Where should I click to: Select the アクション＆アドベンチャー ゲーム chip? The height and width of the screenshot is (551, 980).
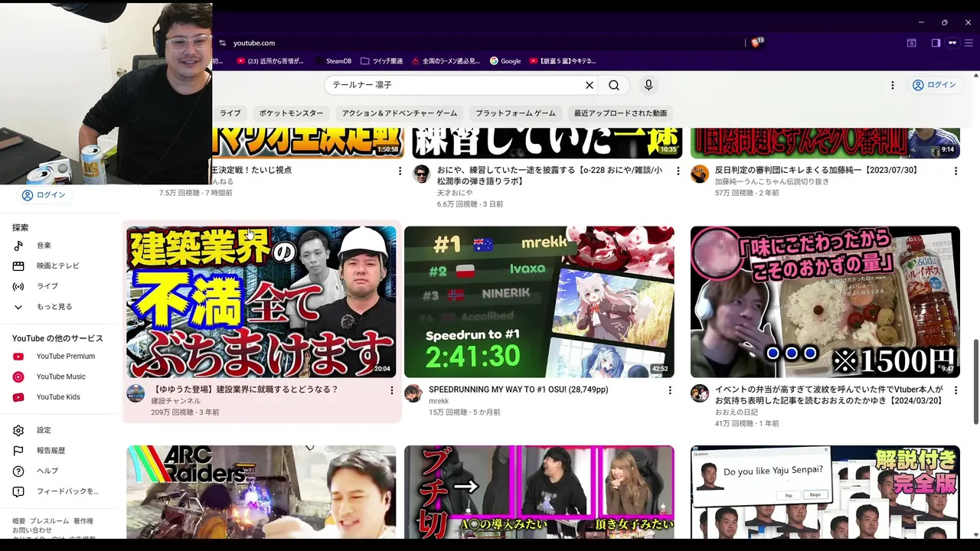pos(400,113)
